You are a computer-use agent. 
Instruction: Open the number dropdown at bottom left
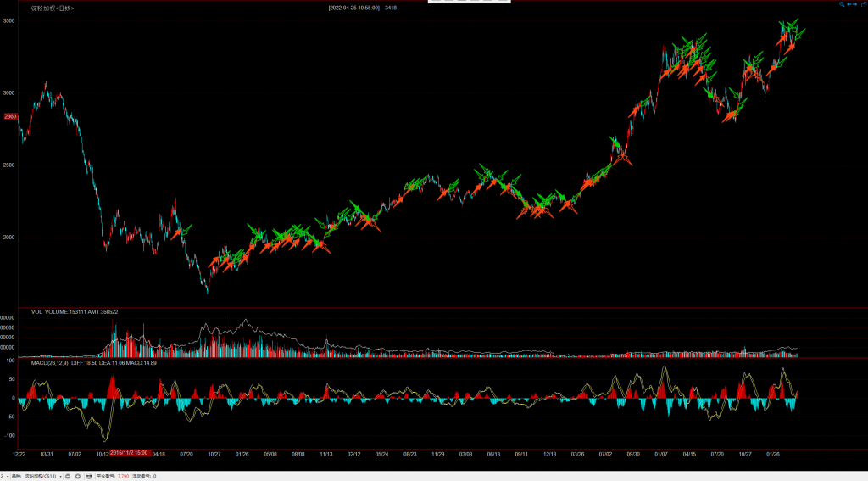(4, 477)
